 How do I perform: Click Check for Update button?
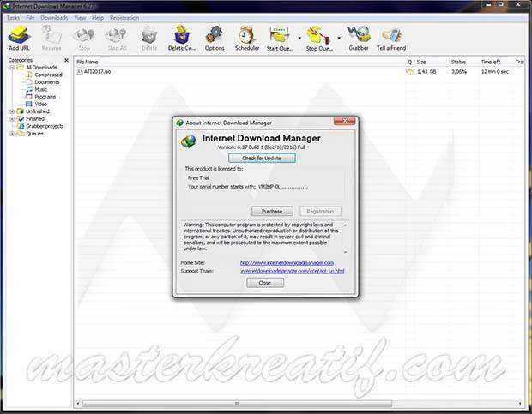click(x=262, y=159)
